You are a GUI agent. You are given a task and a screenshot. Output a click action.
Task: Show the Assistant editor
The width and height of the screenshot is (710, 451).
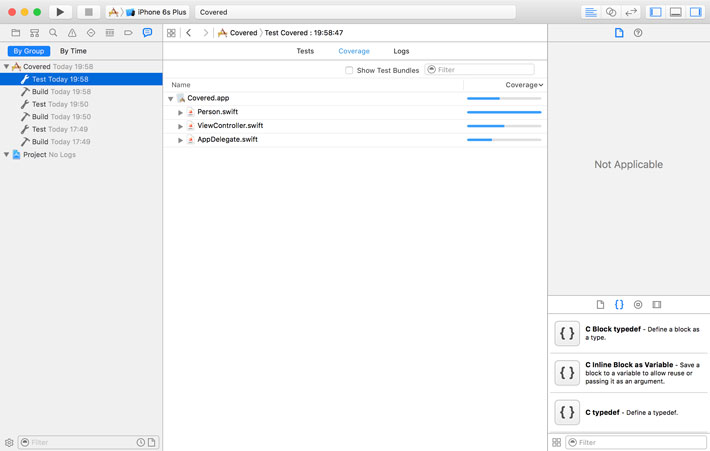[611, 12]
